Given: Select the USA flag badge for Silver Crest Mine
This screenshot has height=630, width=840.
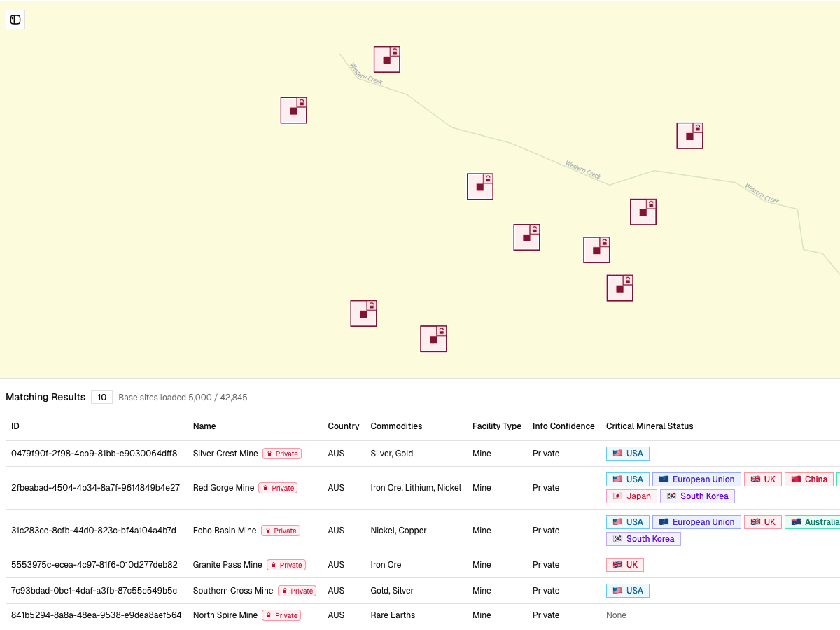Looking at the screenshot, I should click(x=627, y=453).
